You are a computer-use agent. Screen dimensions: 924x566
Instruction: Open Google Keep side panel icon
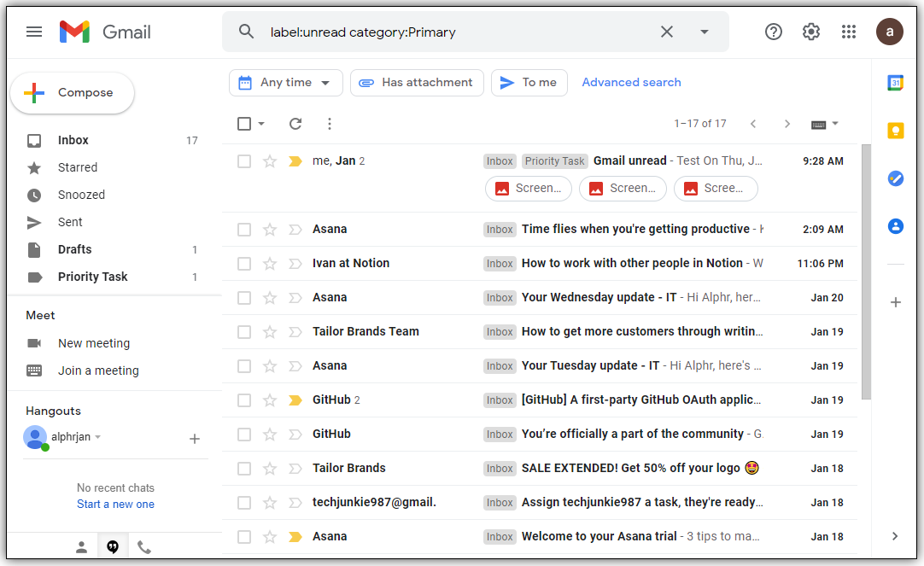tap(896, 130)
